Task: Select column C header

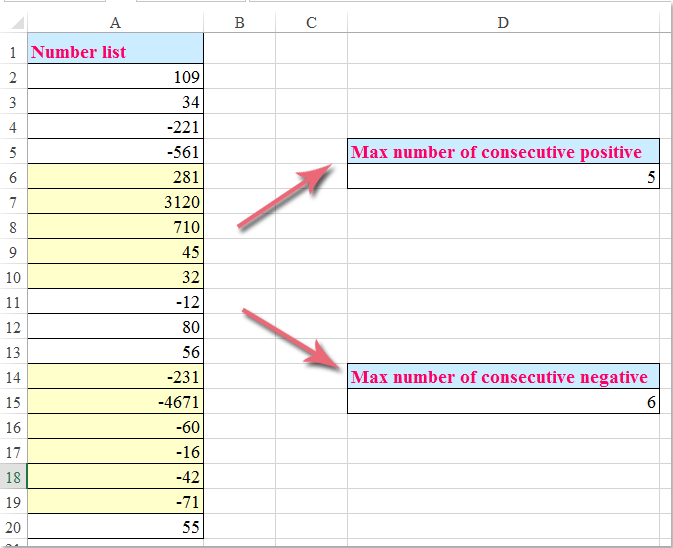Action: 311,23
